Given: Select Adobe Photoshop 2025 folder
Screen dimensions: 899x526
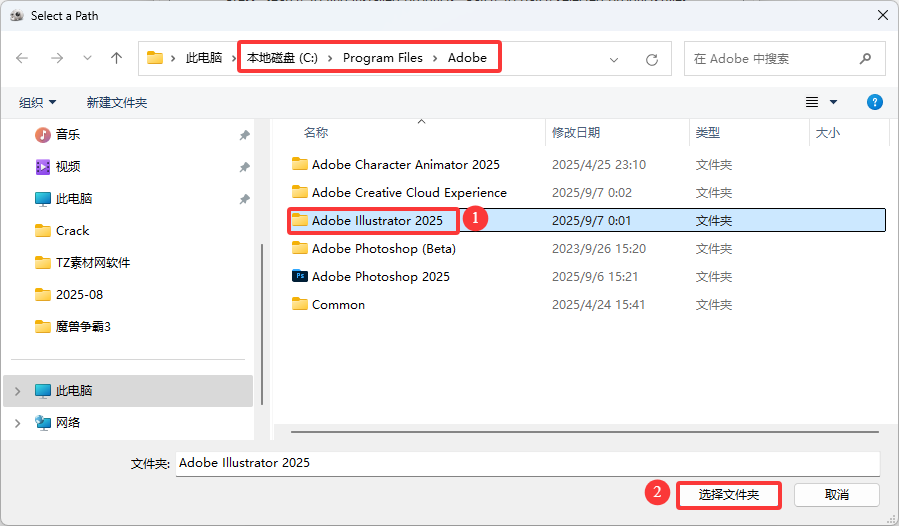Looking at the screenshot, I should [380, 277].
